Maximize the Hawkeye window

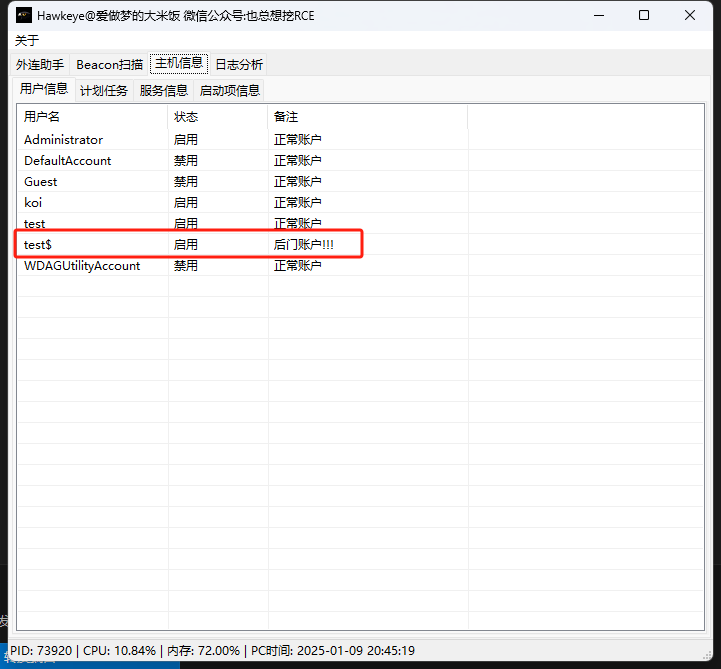click(644, 16)
